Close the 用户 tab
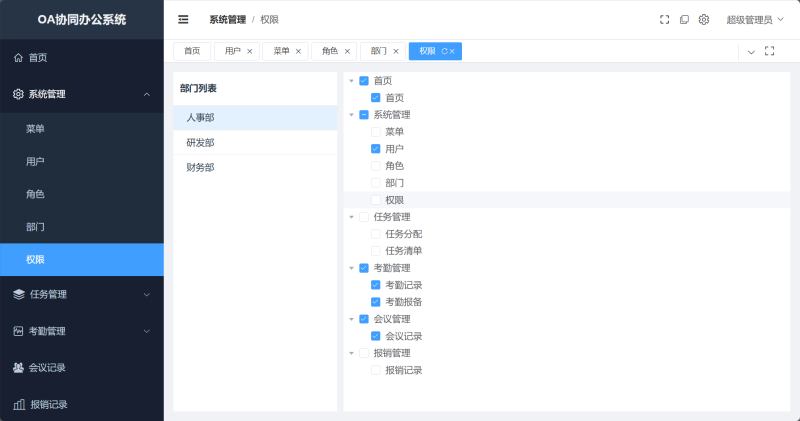800x421 pixels. pos(249,51)
